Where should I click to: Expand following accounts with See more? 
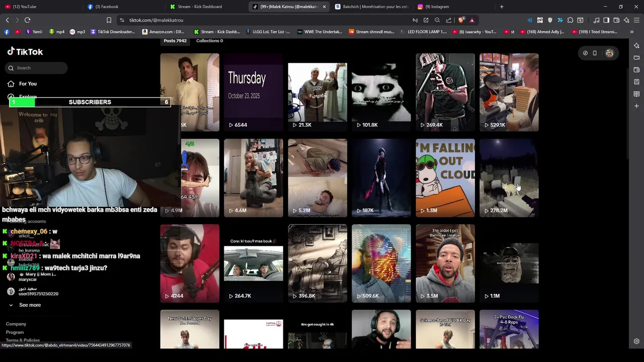tap(30, 305)
